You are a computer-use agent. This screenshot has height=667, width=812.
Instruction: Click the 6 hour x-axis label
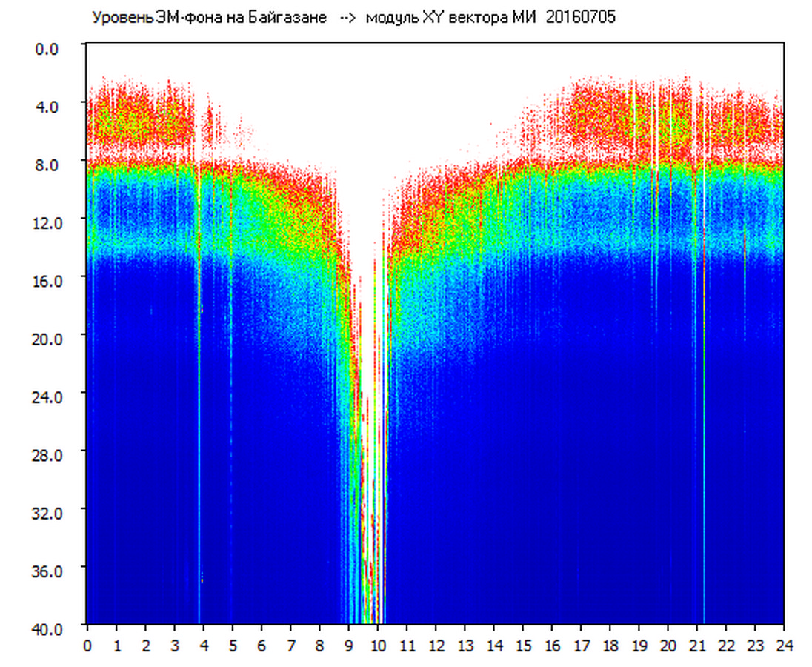click(x=262, y=645)
